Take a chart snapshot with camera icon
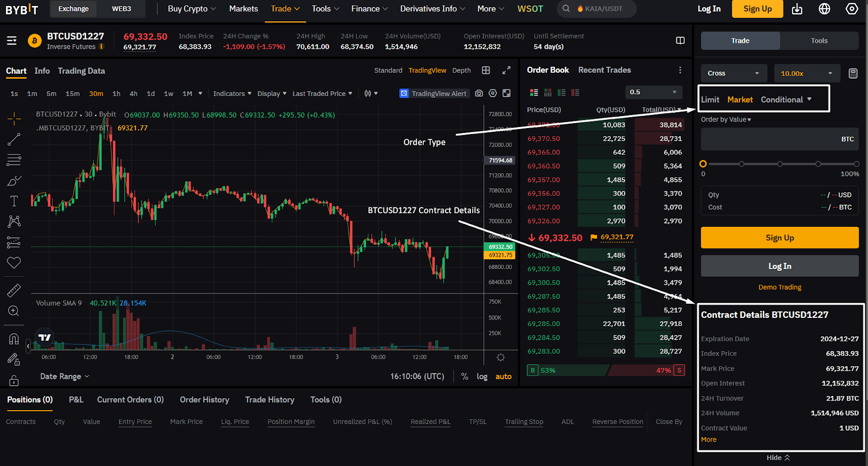Viewport: 868px width, 466px height. tap(479, 93)
